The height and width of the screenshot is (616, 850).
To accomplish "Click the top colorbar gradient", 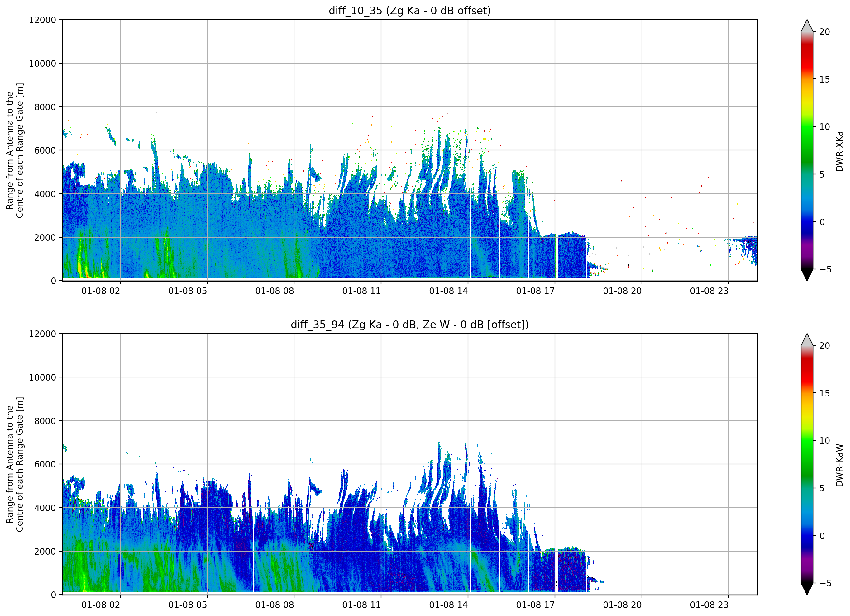I will [x=807, y=150].
